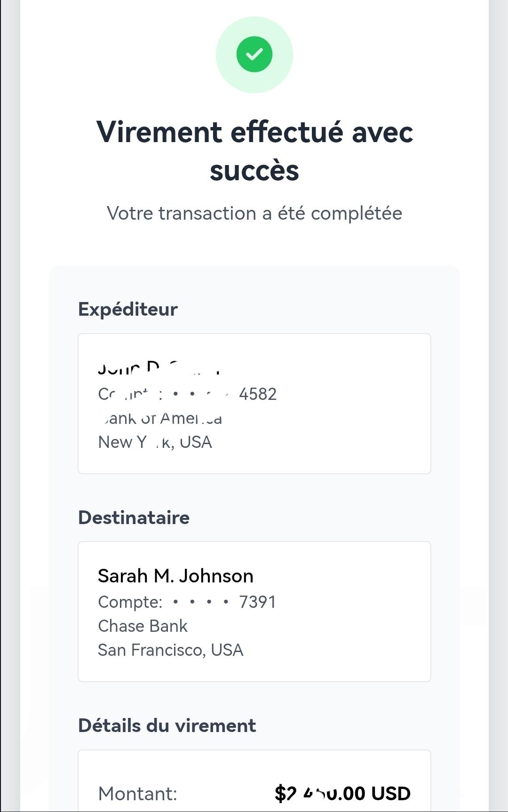Select recipient name Sarah M. Johnson
Screen dimensions: 508x812
[x=175, y=576]
